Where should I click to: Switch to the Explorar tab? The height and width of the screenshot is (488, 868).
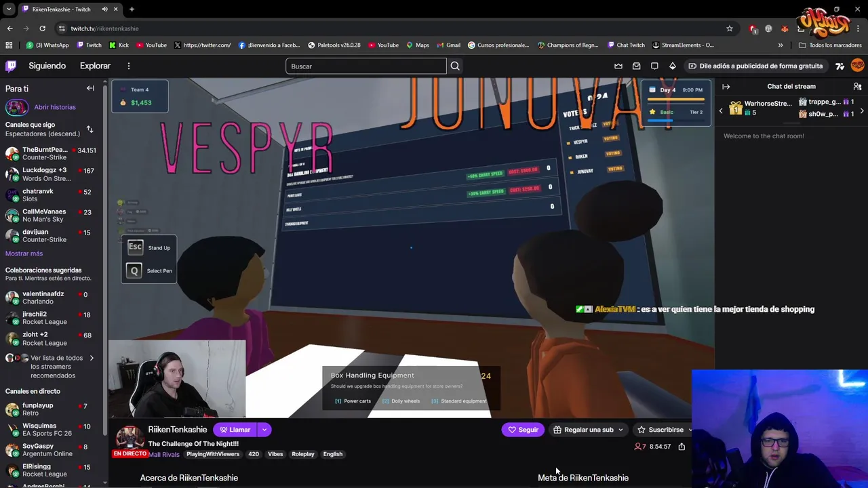click(x=95, y=66)
